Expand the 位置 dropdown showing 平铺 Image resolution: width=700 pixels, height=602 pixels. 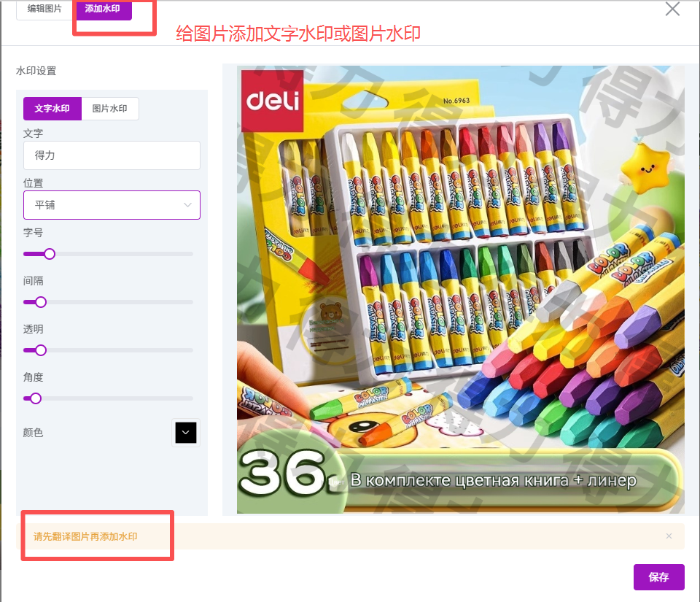coord(112,205)
